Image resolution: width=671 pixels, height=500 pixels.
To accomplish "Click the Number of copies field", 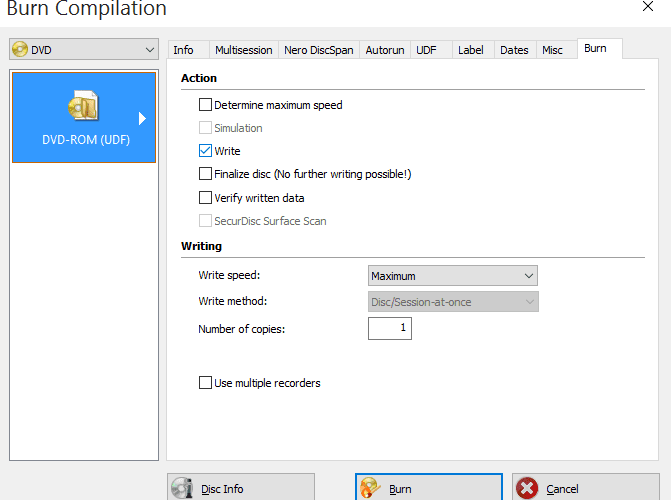I will pos(390,328).
